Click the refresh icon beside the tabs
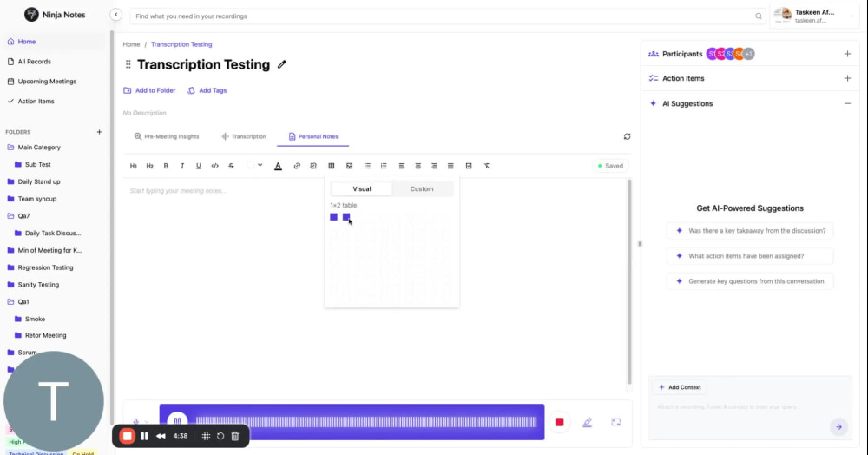This screenshot has height=455, width=868. [x=628, y=136]
